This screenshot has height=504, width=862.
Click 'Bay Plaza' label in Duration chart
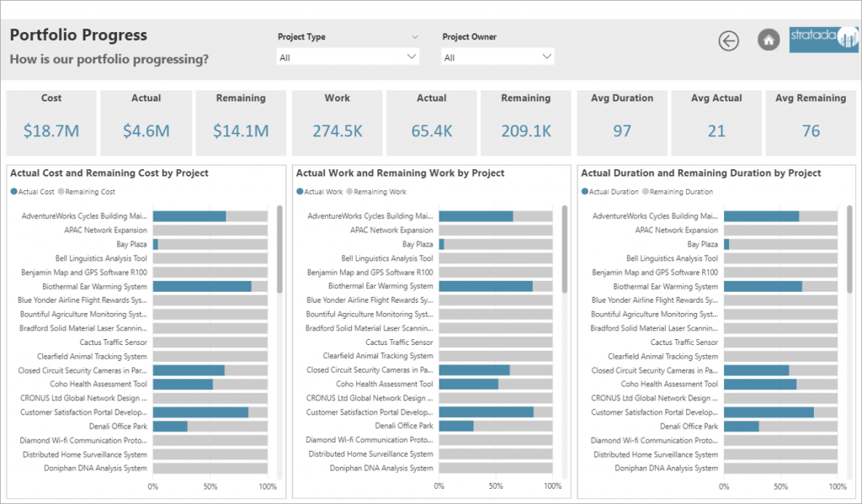pyautogui.click(x=703, y=244)
